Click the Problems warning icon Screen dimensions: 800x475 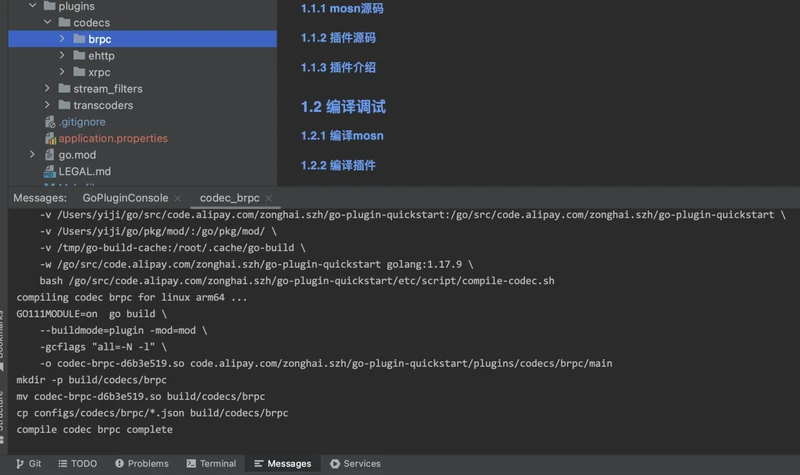(119, 463)
